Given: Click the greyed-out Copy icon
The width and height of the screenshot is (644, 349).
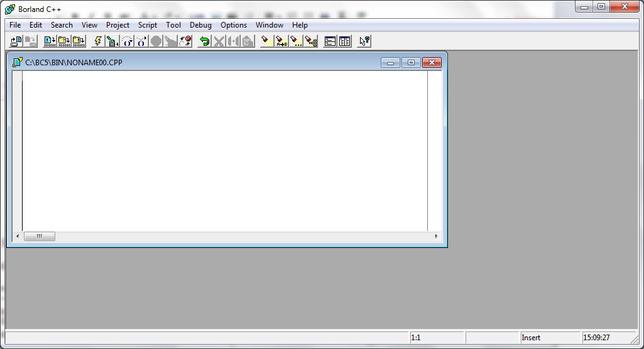Looking at the screenshot, I should [x=233, y=41].
